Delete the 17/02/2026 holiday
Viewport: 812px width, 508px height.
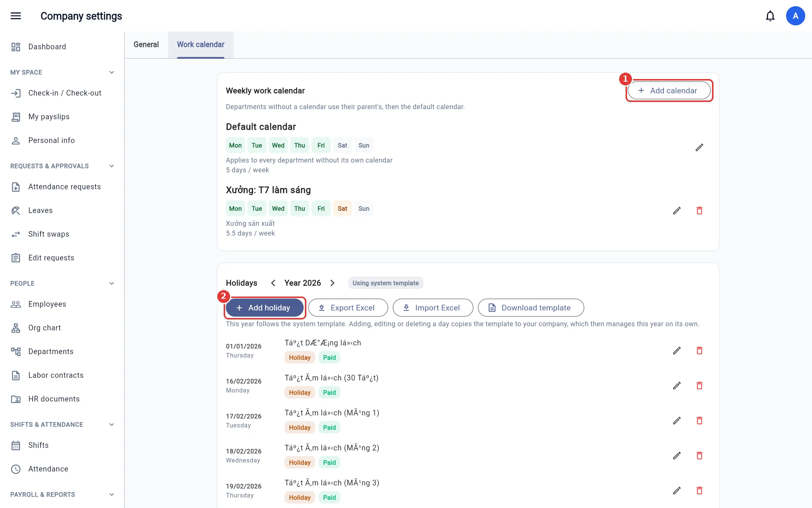tap(699, 420)
